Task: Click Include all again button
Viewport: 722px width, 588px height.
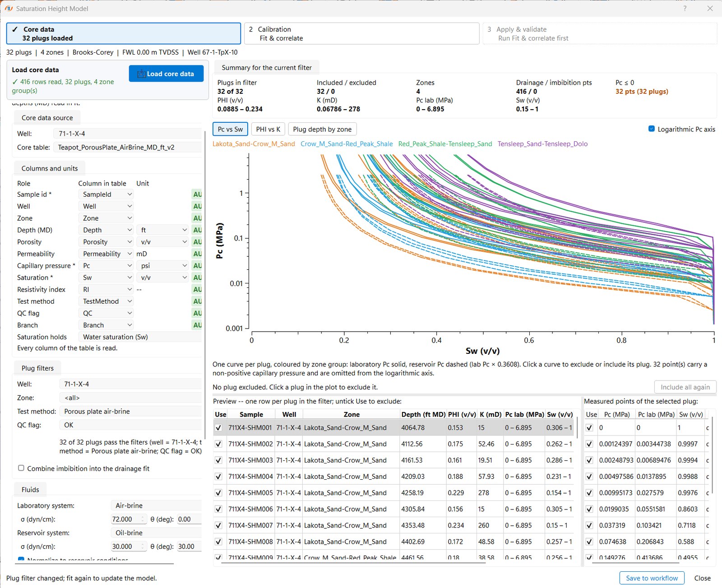Action: [x=685, y=387]
